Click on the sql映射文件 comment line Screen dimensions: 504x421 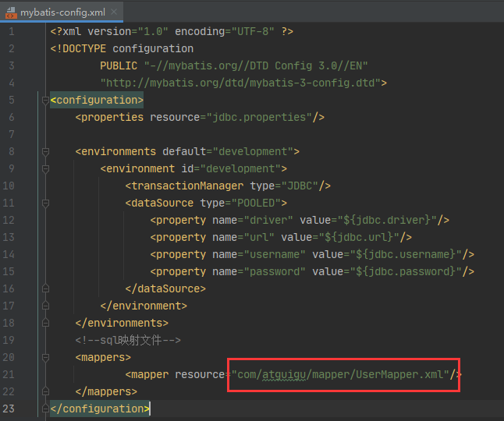pyautogui.click(x=128, y=340)
